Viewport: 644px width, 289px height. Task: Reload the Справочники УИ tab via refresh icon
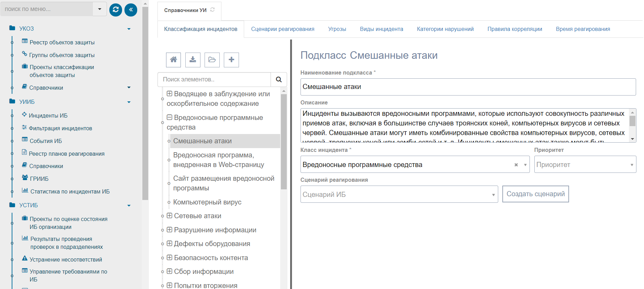point(212,10)
